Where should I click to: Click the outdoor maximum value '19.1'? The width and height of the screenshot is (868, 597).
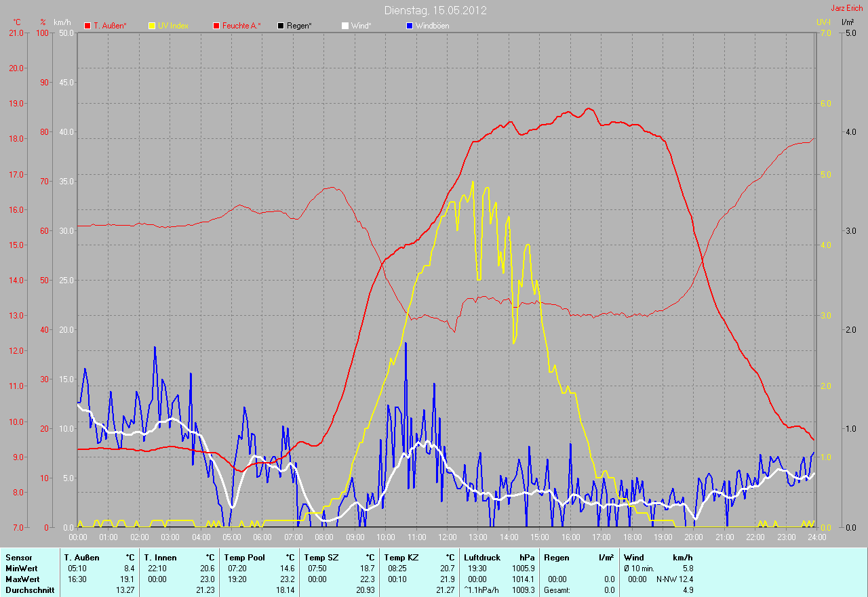(x=127, y=579)
